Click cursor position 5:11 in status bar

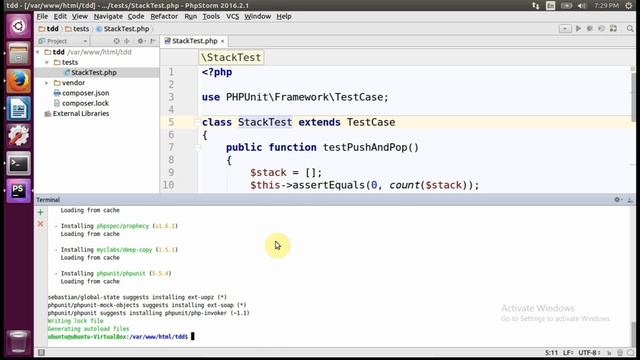coord(551,353)
